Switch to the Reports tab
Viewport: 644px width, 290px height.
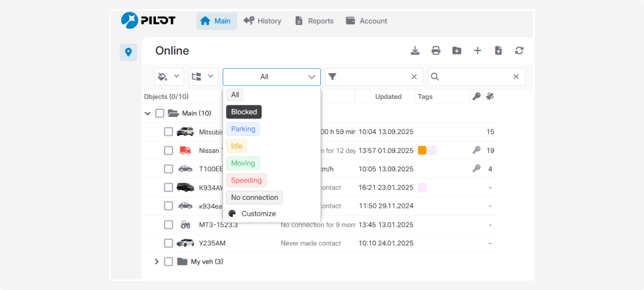[x=314, y=21]
